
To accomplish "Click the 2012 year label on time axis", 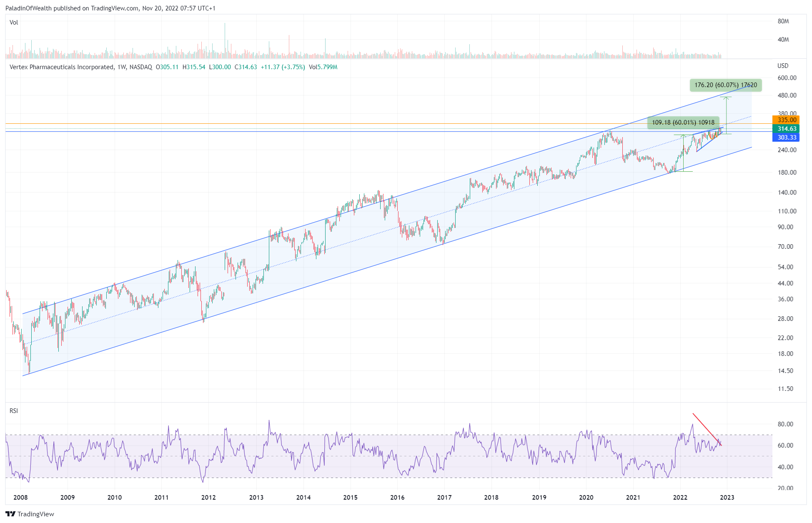I will pos(208,497).
